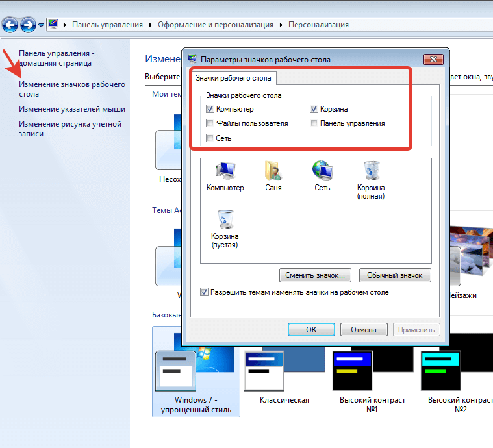Click the address bar monitor icon

(x=53, y=24)
